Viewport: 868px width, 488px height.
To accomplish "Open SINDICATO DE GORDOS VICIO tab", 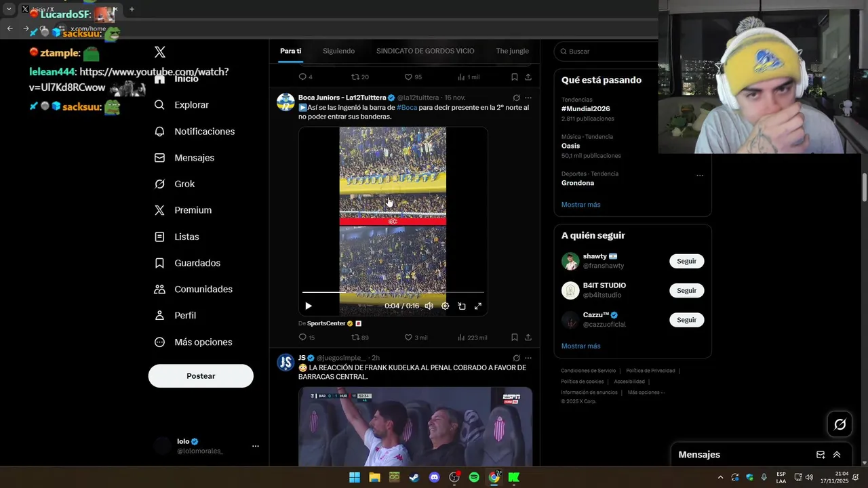I will (x=425, y=51).
